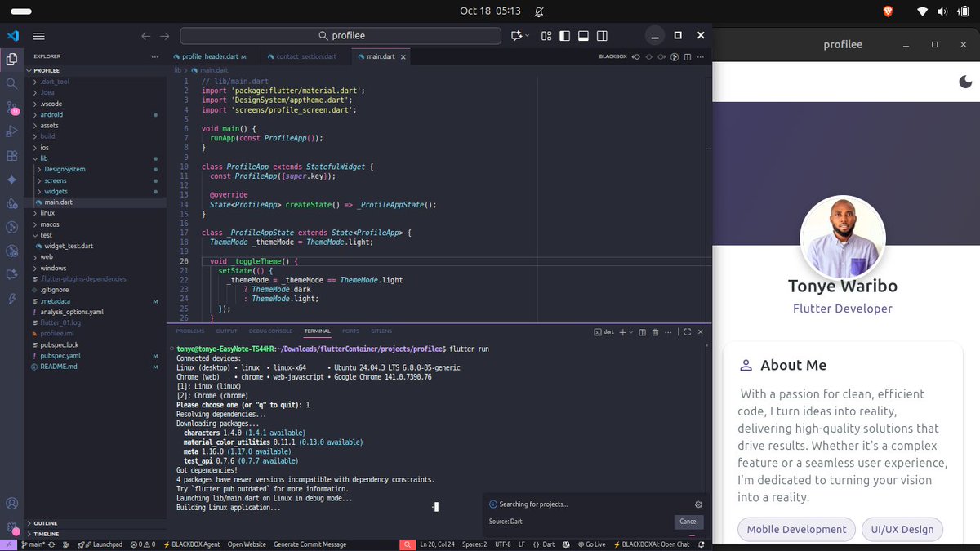
Task: Open editor More Actions ellipsis
Action: [701, 56]
